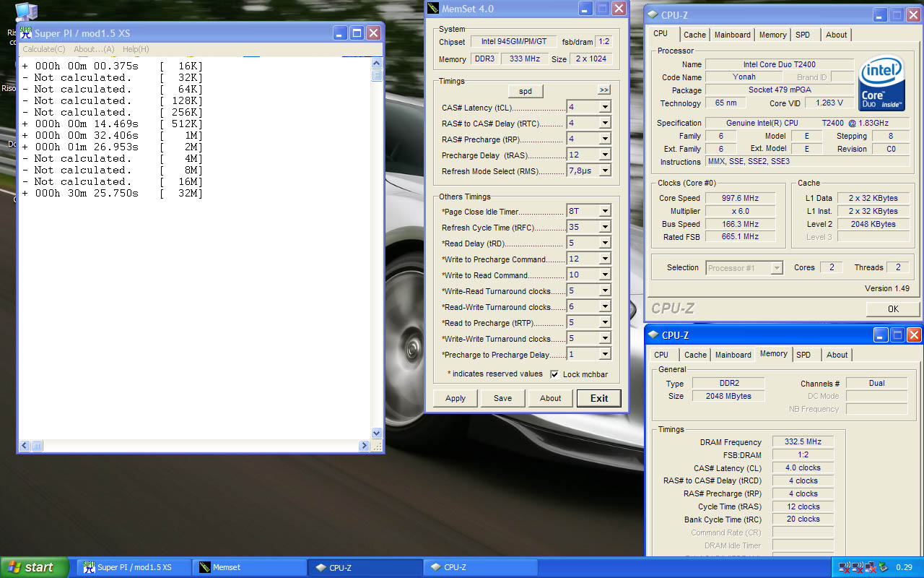924x578 pixels.
Task: Switch to Mainboard tab in top CPU-Z
Action: pyautogui.click(x=733, y=35)
